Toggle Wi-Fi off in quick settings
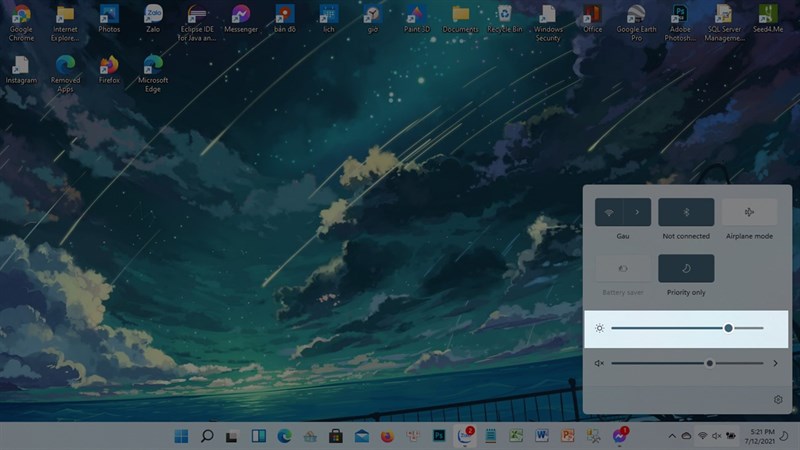 coord(609,212)
